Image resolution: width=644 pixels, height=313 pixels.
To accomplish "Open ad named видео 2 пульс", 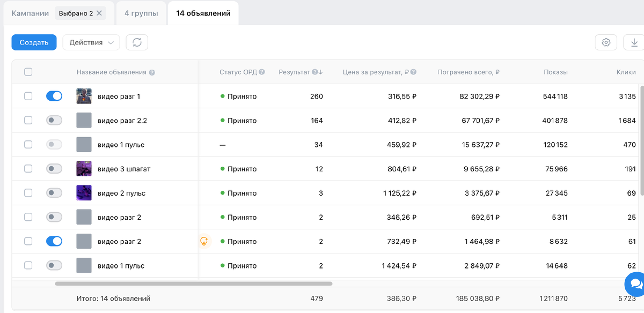I will pyautogui.click(x=121, y=193).
